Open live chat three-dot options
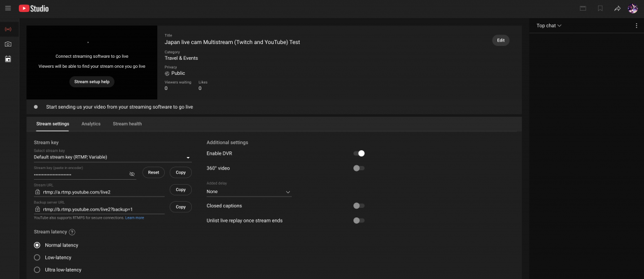The width and height of the screenshot is (644, 279). tap(636, 26)
